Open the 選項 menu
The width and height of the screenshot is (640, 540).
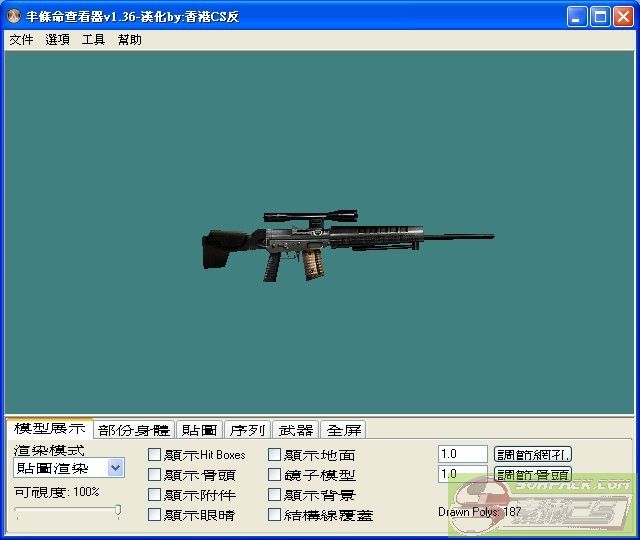click(57, 40)
